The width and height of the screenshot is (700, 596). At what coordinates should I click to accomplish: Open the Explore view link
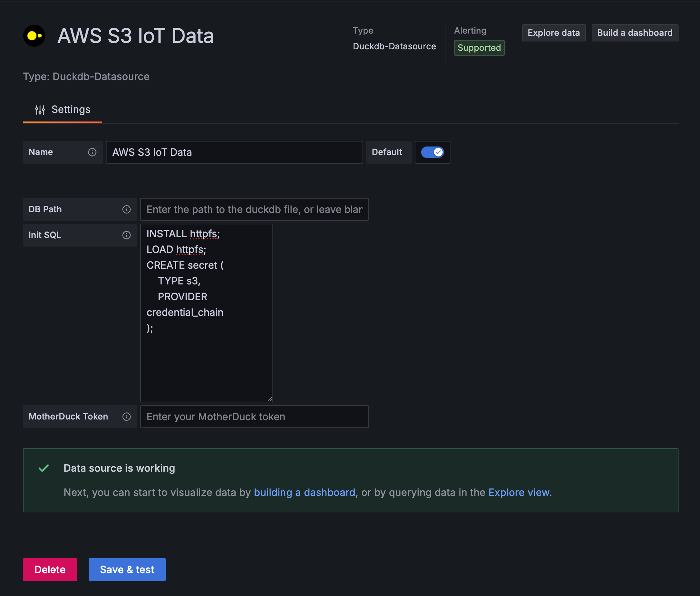point(519,492)
